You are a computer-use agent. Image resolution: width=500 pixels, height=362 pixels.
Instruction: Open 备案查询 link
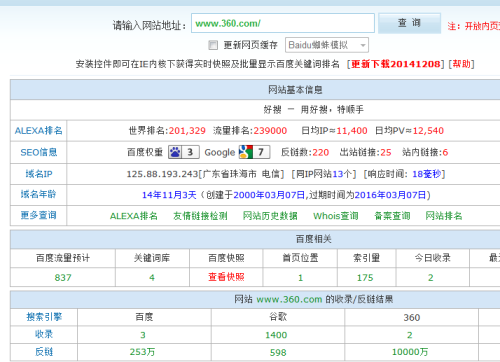(392, 216)
